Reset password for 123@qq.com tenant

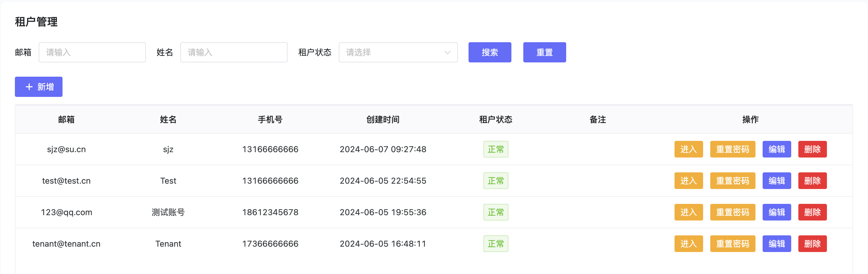pos(732,212)
